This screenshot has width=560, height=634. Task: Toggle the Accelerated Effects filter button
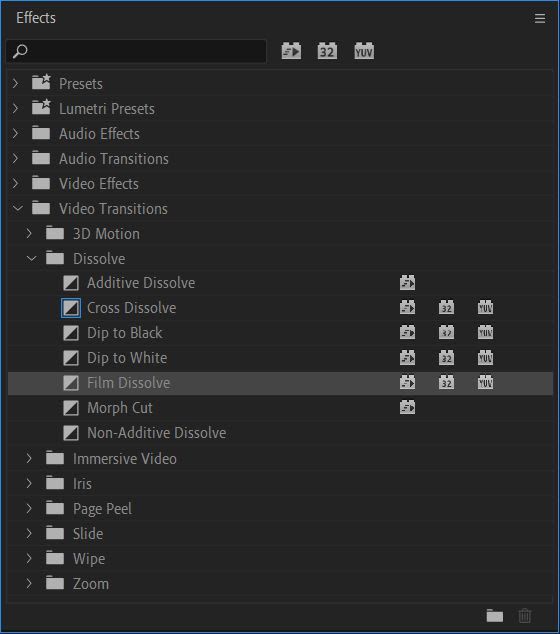point(291,51)
